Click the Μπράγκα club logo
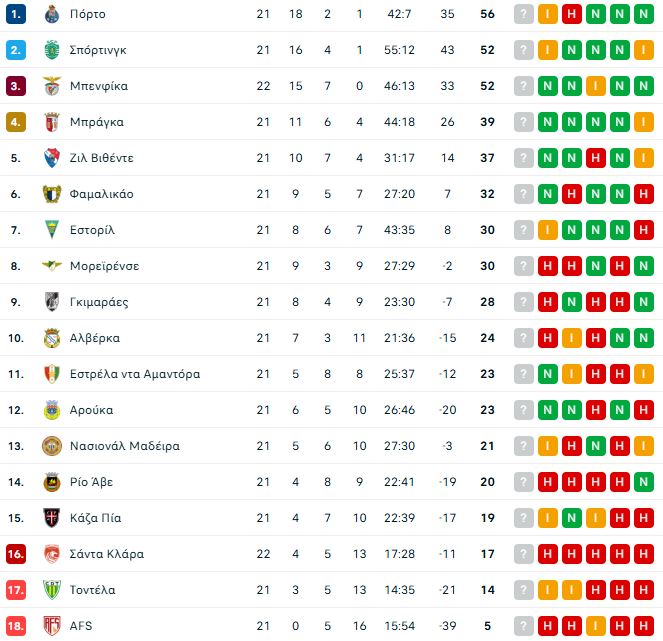This screenshot has height=641, width=663. coord(52,122)
